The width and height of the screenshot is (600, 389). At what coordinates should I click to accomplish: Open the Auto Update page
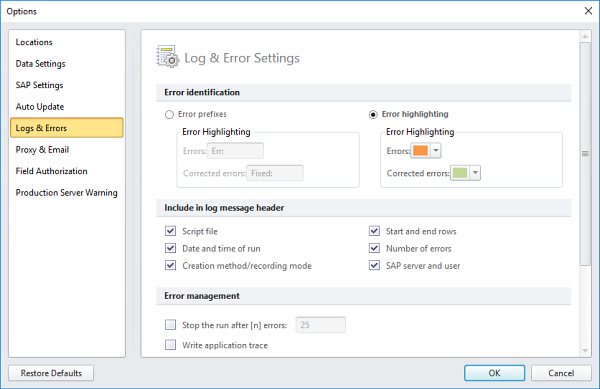click(67, 106)
